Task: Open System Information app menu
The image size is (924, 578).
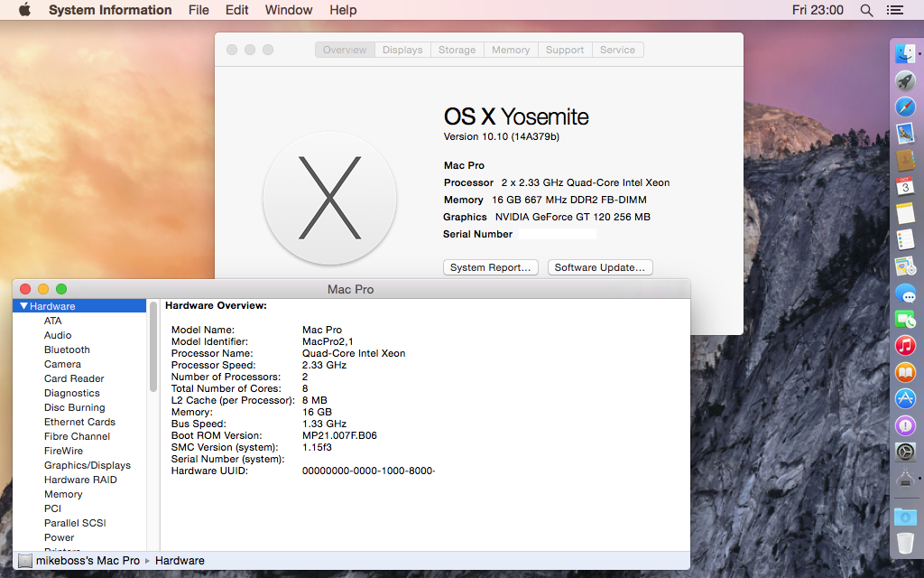Action: [x=110, y=10]
